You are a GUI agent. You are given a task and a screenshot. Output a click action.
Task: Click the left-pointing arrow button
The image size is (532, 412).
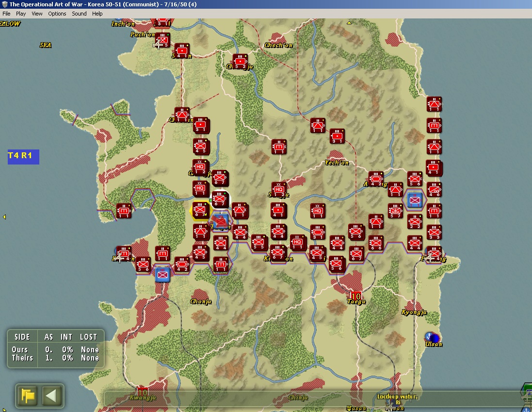pos(51,396)
